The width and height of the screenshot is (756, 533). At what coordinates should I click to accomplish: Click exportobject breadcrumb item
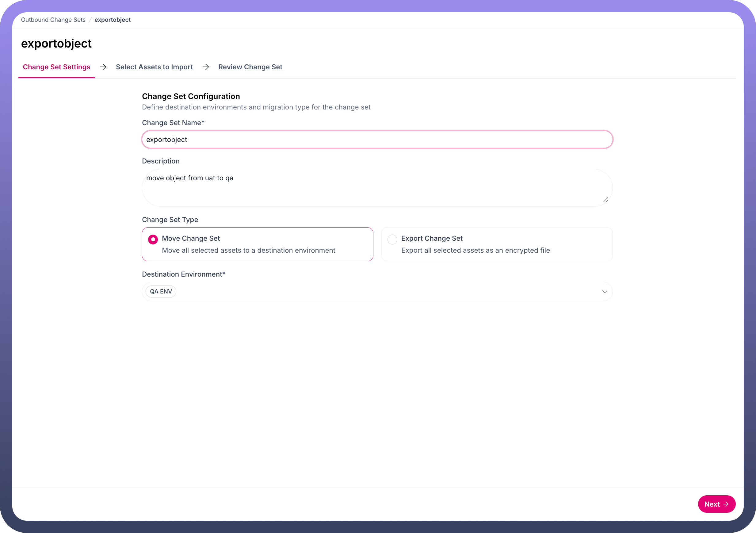coord(112,20)
